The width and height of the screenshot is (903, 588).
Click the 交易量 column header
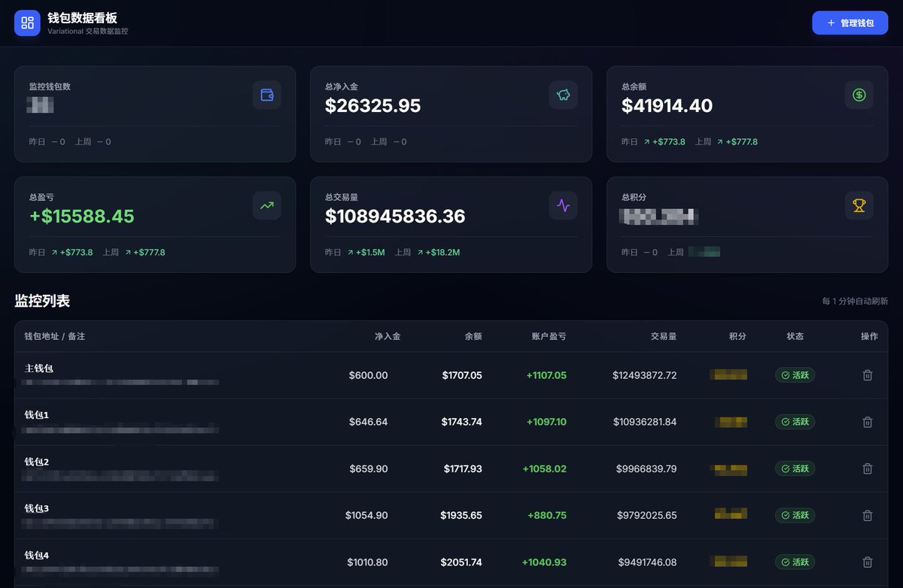pyautogui.click(x=664, y=336)
